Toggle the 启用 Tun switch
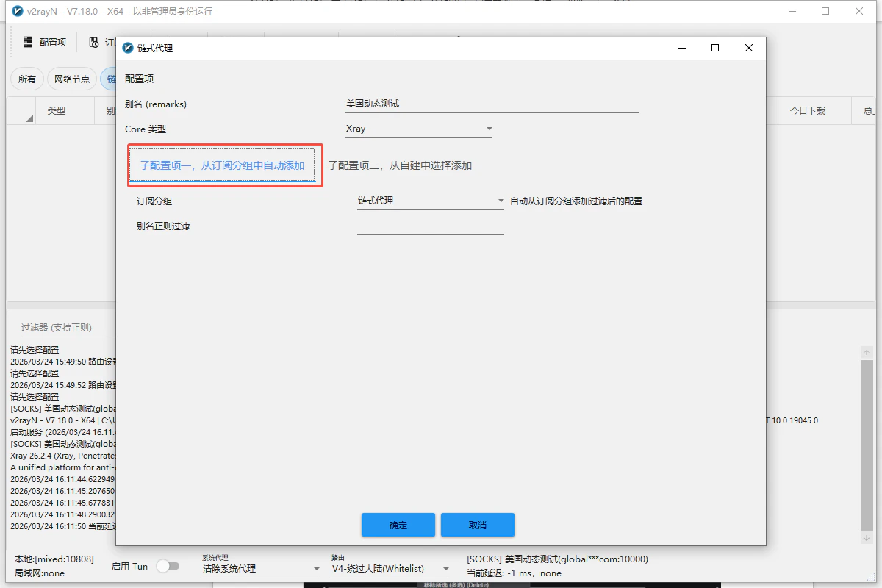This screenshot has height=588, width=882. pyautogui.click(x=168, y=566)
